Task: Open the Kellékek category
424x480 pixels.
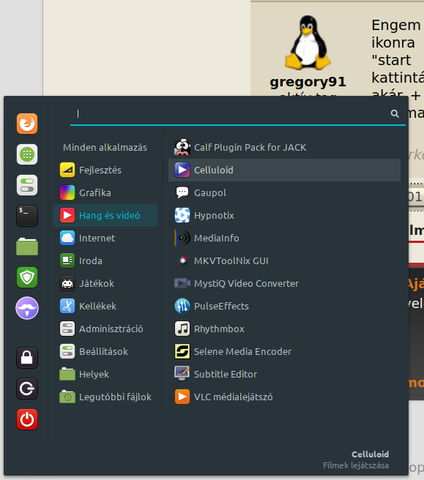Action: (x=105, y=306)
